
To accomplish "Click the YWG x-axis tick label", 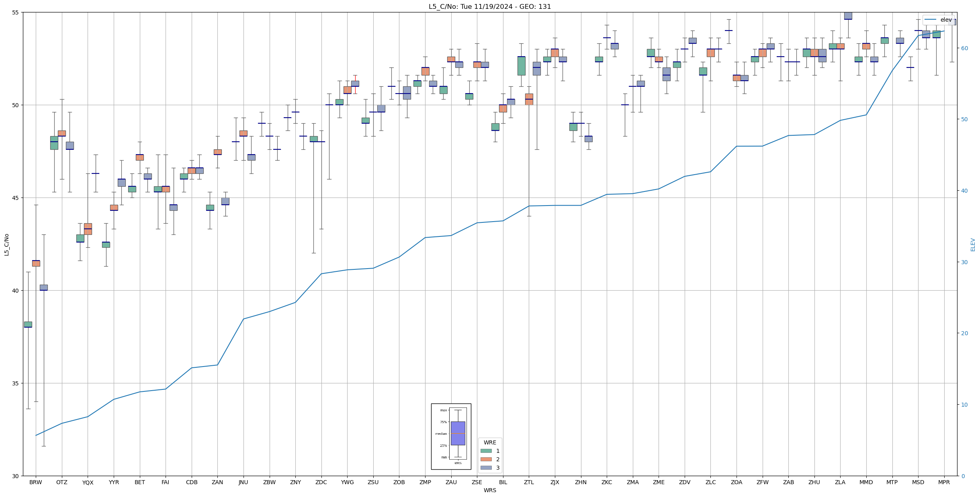I will tap(347, 483).
